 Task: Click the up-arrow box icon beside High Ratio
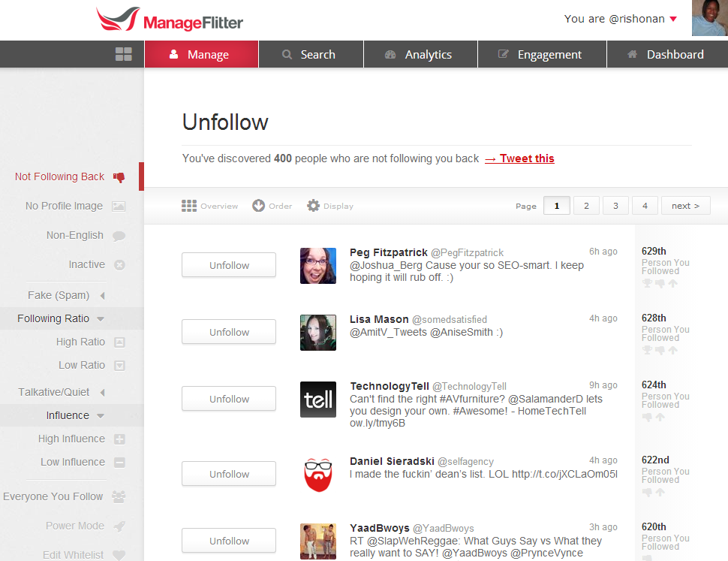coord(119,342)
